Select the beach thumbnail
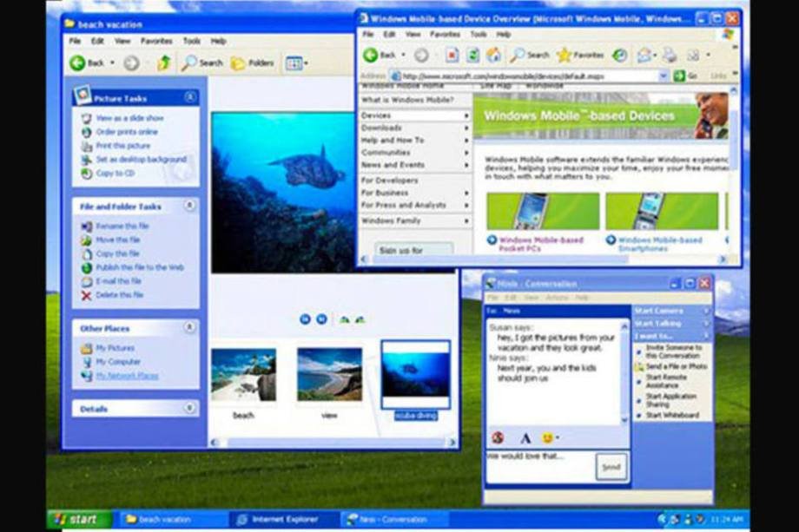Viewport: 799px width, 532px height. pos(243,375)
